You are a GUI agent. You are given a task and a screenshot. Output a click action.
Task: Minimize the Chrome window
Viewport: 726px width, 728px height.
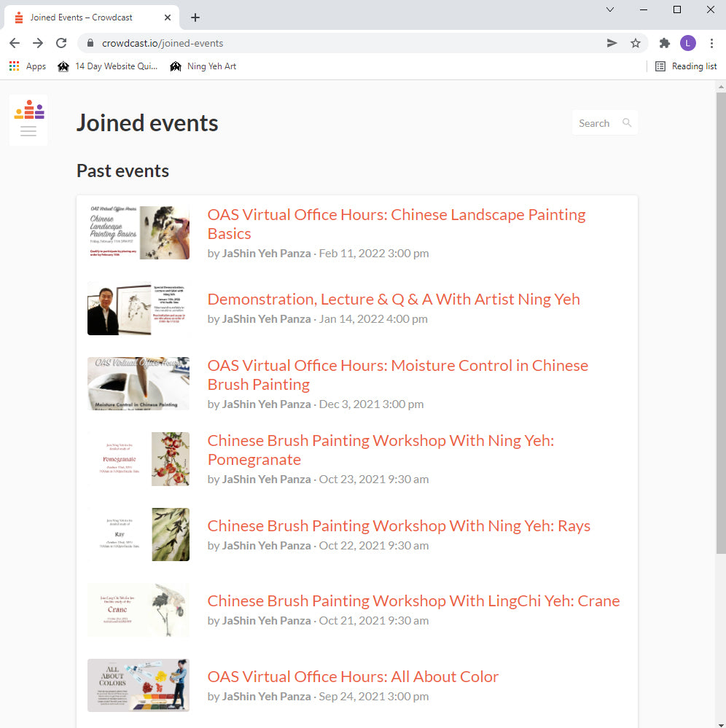click(644, 9)
